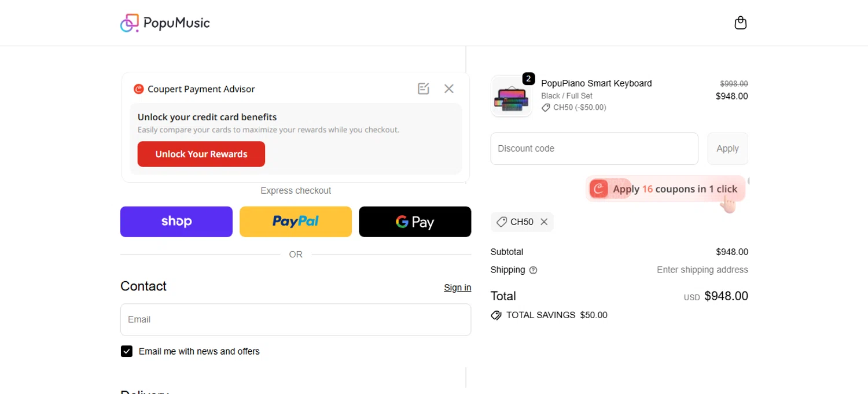Viewport: 868px width, 394px height.
Task: Apply 16 coupons in 1 click
Action: point(675,189)
